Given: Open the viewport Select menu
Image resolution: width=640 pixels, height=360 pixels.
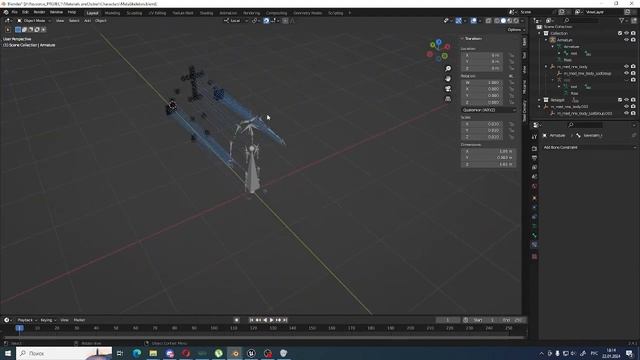Looking at the screenshot, I should [74, 21].
